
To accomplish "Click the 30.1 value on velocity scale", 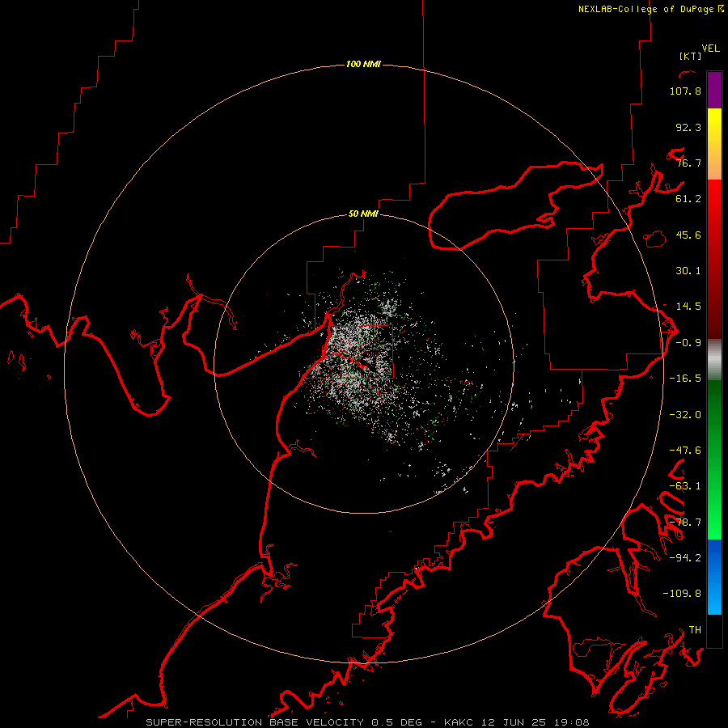I will [688, 271].
